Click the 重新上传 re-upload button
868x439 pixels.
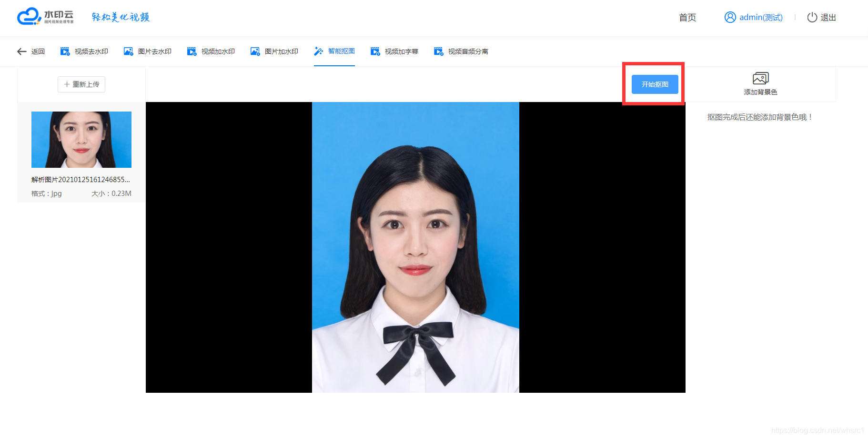tap(81, 84)
